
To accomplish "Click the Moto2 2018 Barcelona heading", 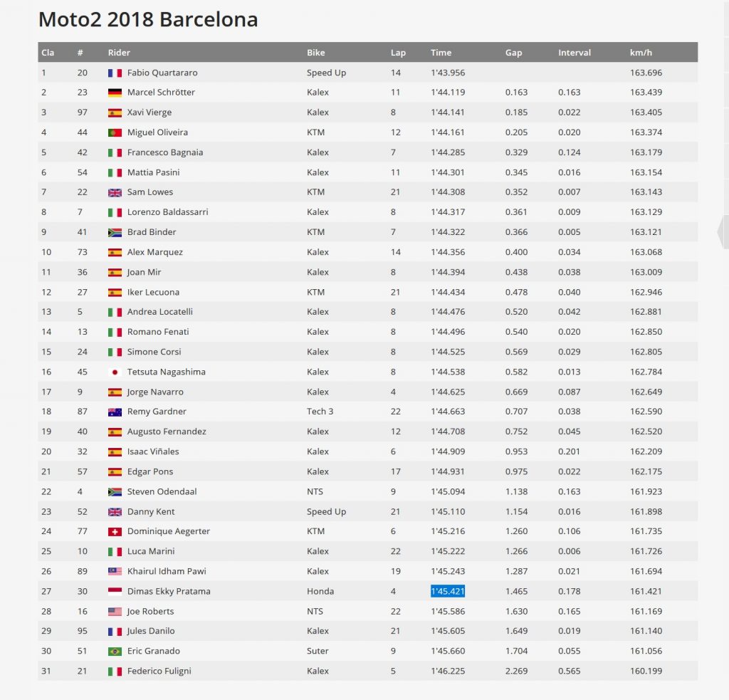I will pyautogui.click(x=148, y=19).
